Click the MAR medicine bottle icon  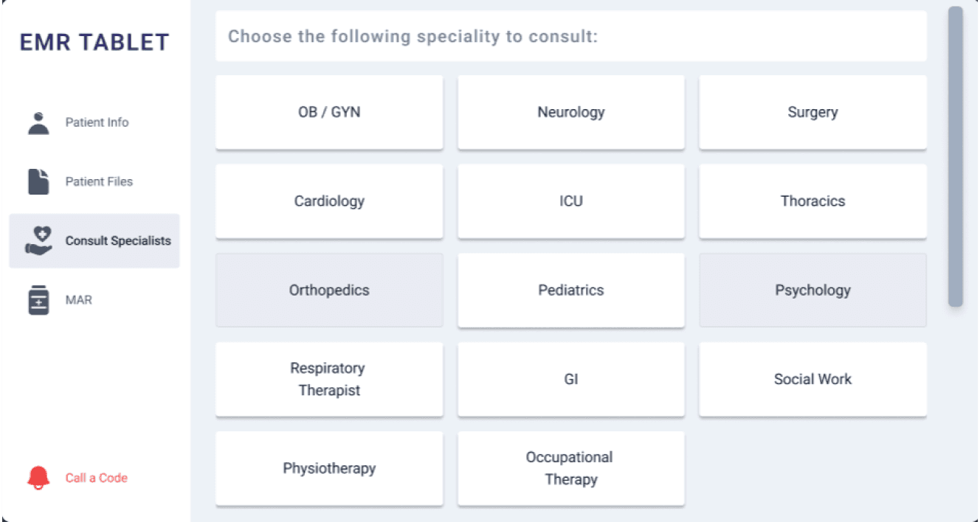click(x=38, y=301)
